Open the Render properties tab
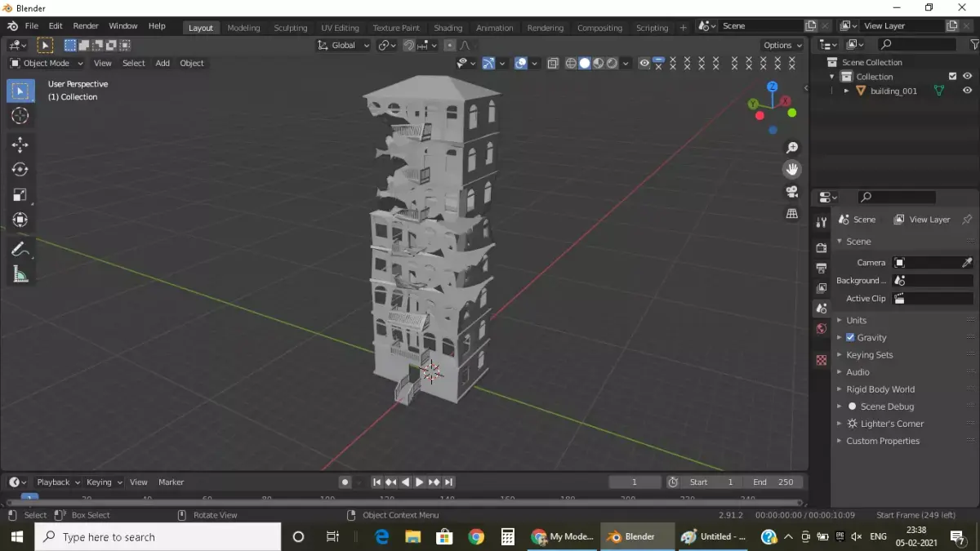The width and height of the screenshot is (980, 551). click(822, 247)
